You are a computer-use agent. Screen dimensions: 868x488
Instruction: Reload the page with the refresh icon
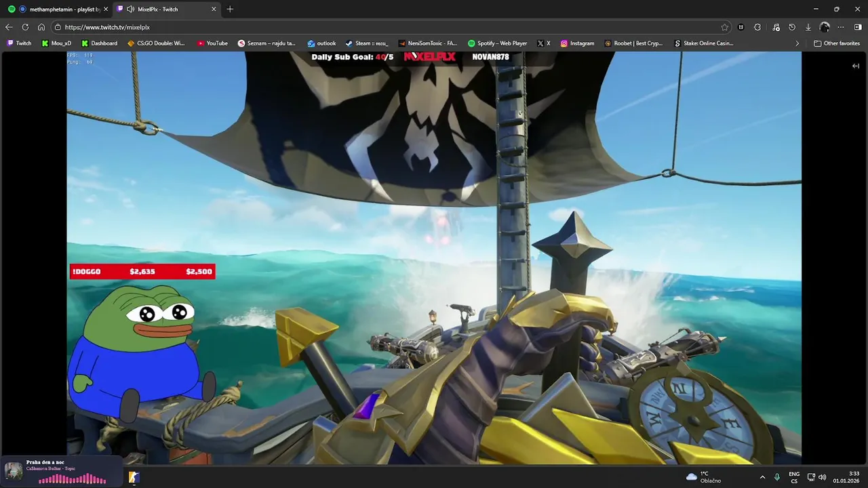(25, 27)
